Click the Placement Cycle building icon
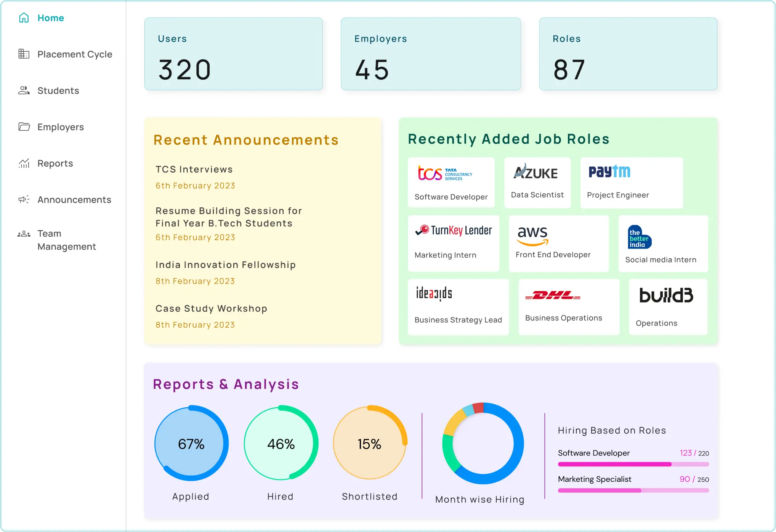 (24, 54)
